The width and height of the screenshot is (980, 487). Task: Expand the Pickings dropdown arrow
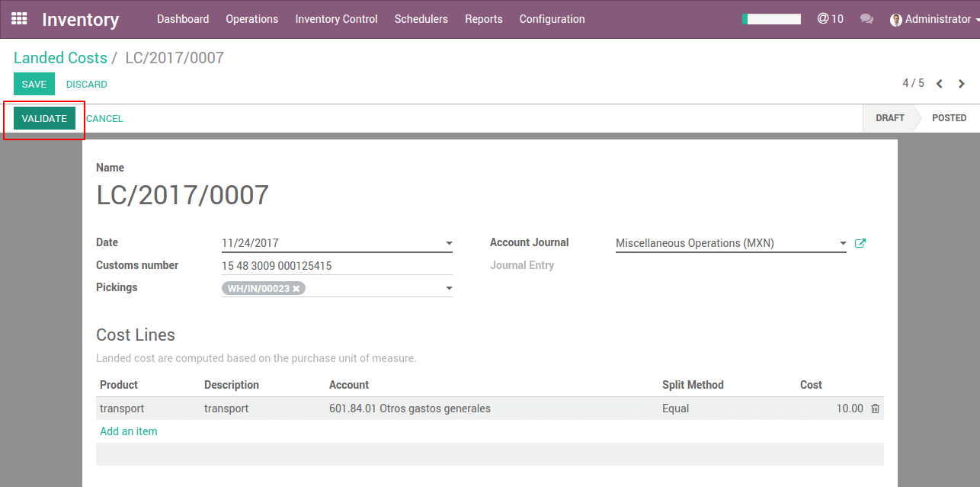[x=449, y=288]
